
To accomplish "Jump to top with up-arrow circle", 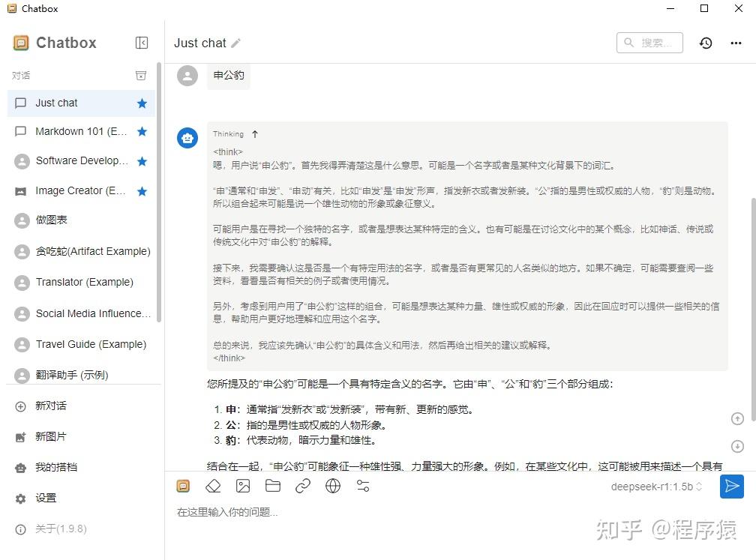I will 737,419.
